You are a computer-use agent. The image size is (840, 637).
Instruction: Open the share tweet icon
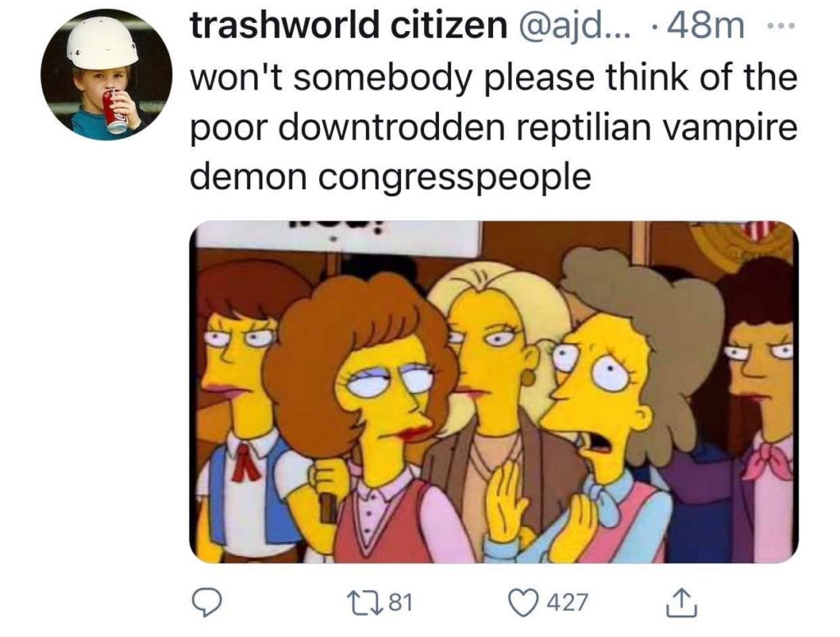682,603
